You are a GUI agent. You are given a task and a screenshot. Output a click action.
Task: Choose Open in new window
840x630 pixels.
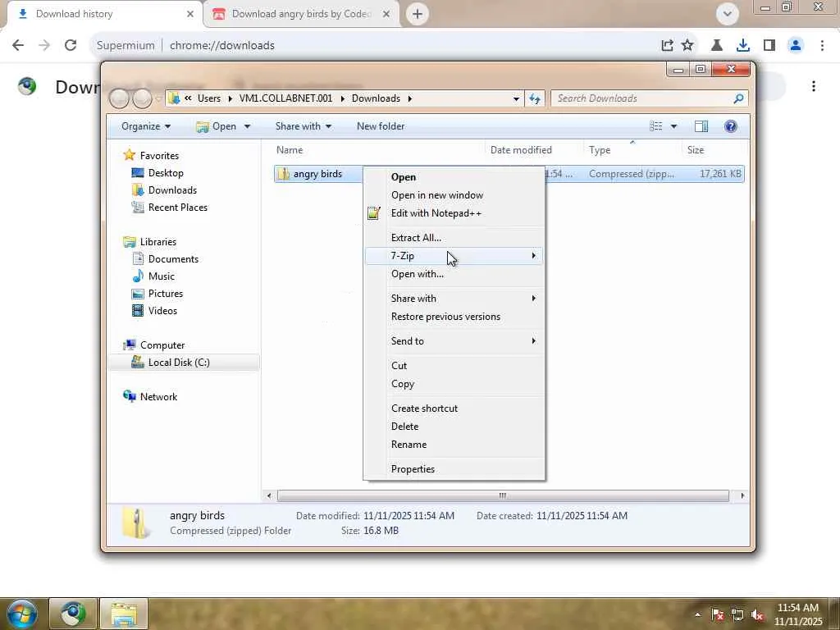coord(454,195)
